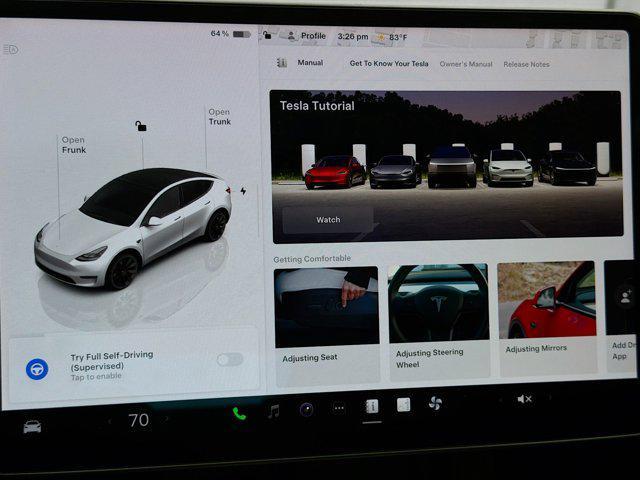Tap the Model Y car image
Screen dimensions: 640x480
(133, 229)
